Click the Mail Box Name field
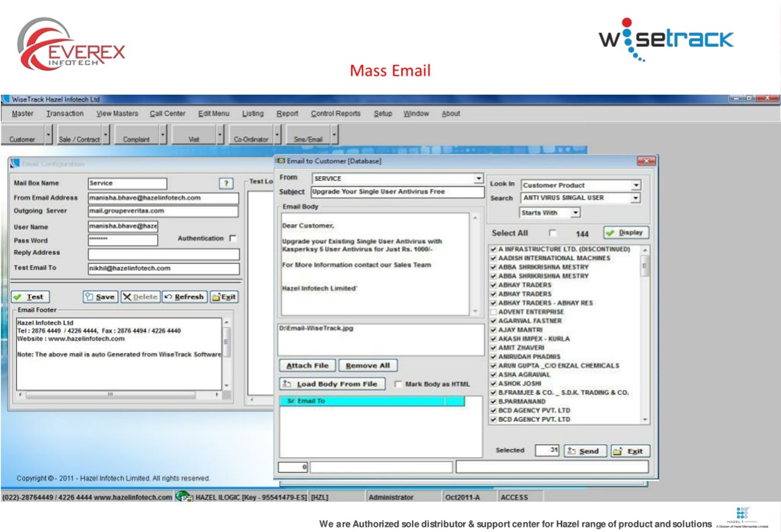This screenshot has height=532, width=781. click(x=127, y=183)
